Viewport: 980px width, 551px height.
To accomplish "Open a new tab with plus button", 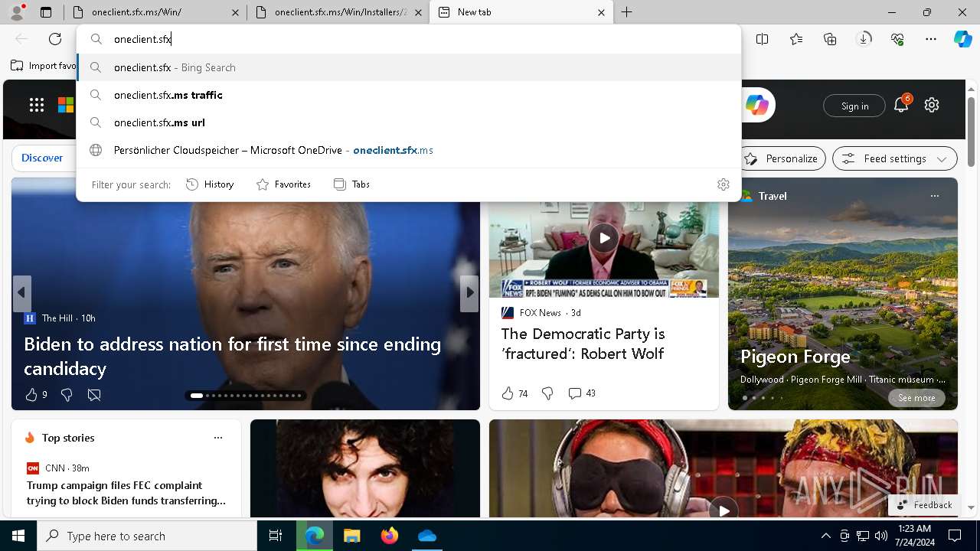I will click(626, 12).
